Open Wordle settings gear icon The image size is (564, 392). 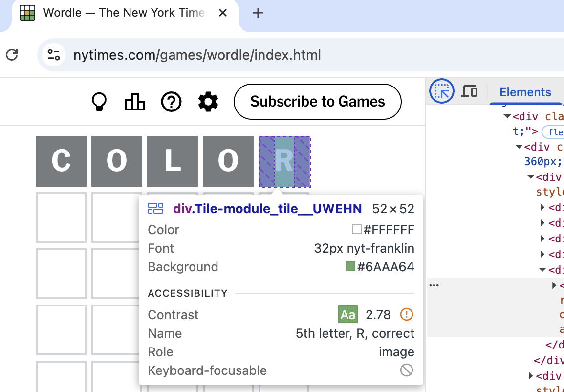point(208,102)
